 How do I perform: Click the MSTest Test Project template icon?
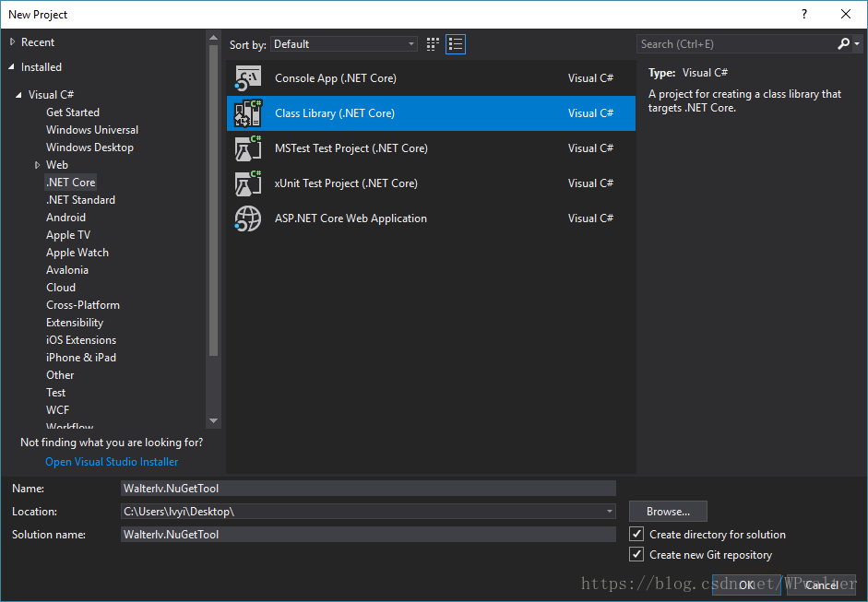tap(247, 148)
